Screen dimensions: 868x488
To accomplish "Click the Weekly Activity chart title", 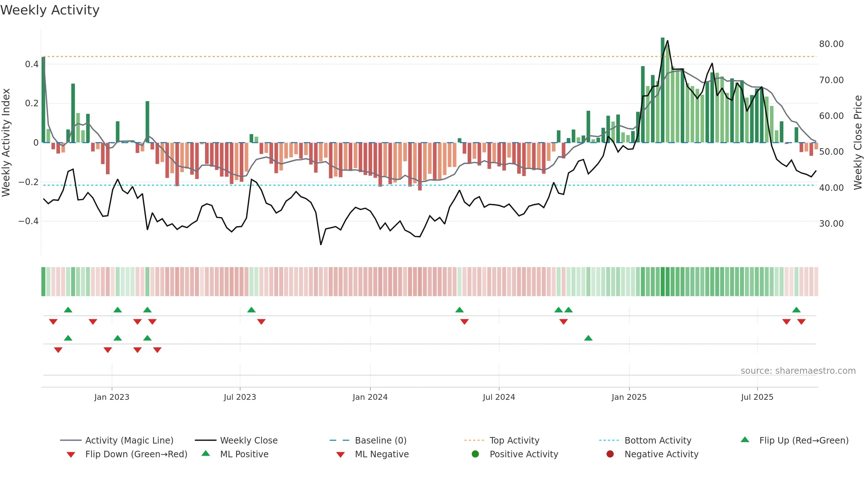I will coord(50,10).
